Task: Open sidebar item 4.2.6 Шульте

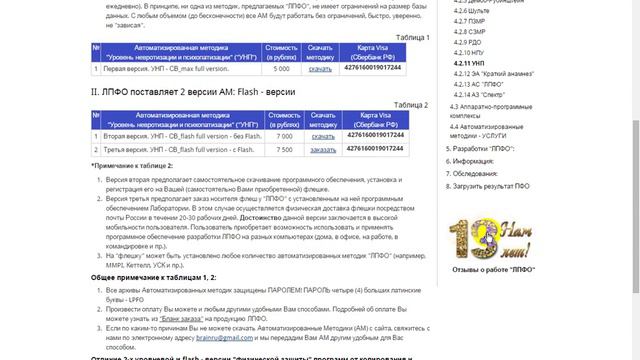Action: tap(471, 11)
